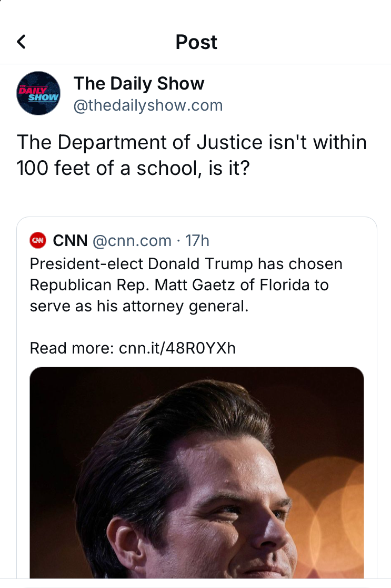The image size is (391, 588).
Task: View the Matt Gaetz photo
Action: 197,474
